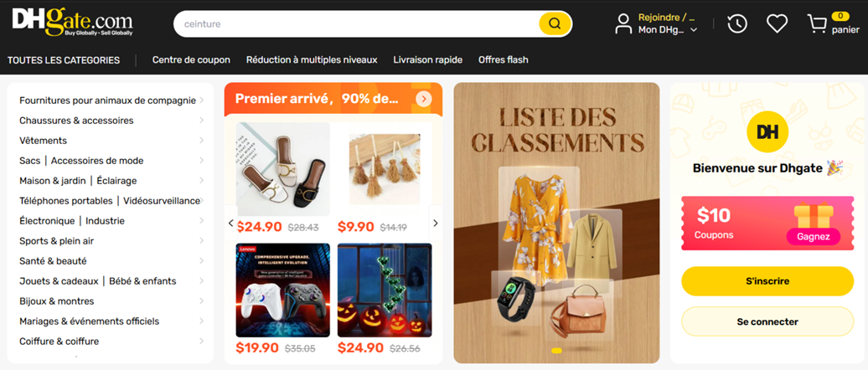Show next products with right carousel arrow
Screen dimensions: 868x370
click(x=435, y=223)
